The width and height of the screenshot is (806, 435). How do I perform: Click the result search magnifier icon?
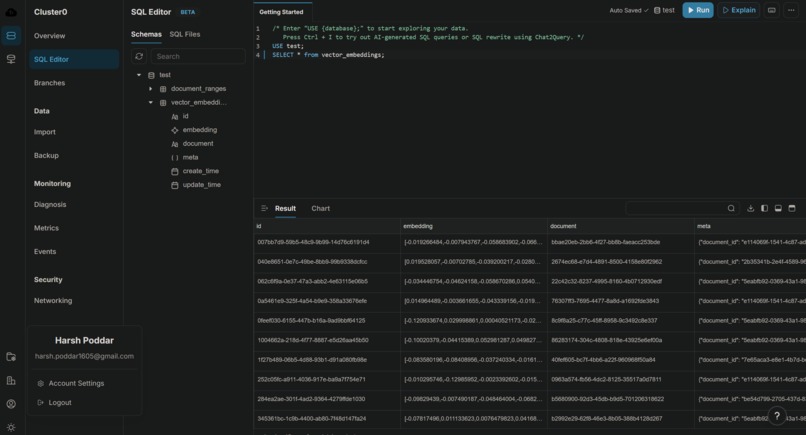click(x=731, y=208)
